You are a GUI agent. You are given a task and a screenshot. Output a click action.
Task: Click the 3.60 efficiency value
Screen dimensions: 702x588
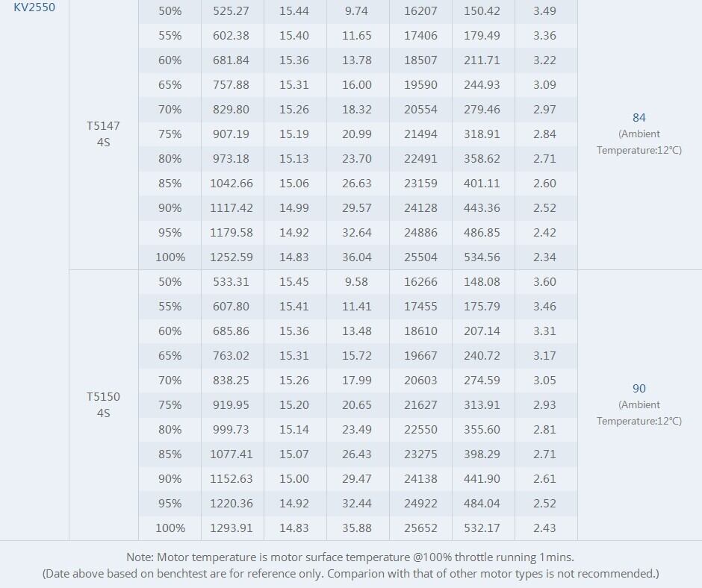544,282
